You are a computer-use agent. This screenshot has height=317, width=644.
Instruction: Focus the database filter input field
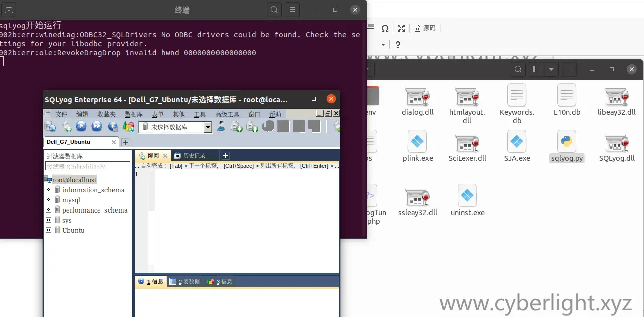[x=87, y=166]
